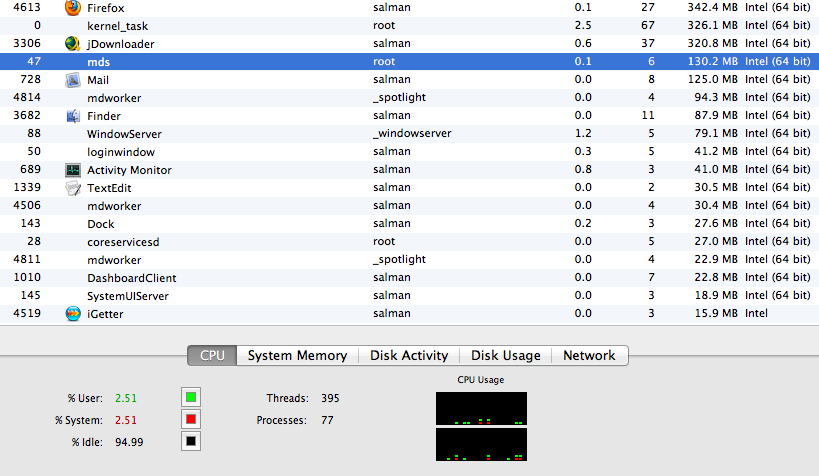Screen dimensions: 819x476
Task: Click kernel_task's 326.1 MB memory value
Action: [712, 25]
